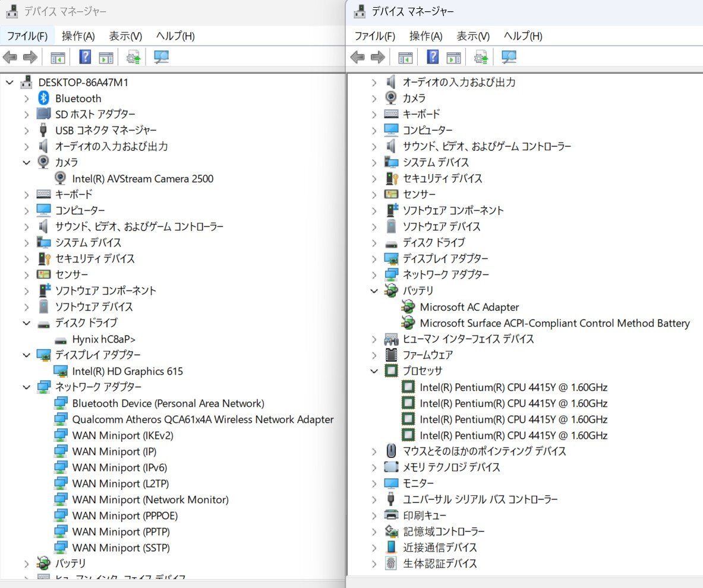Open the ファイル(F) menu
The width and height of the screenshot is (703, 588).
(x=27, y=36)
